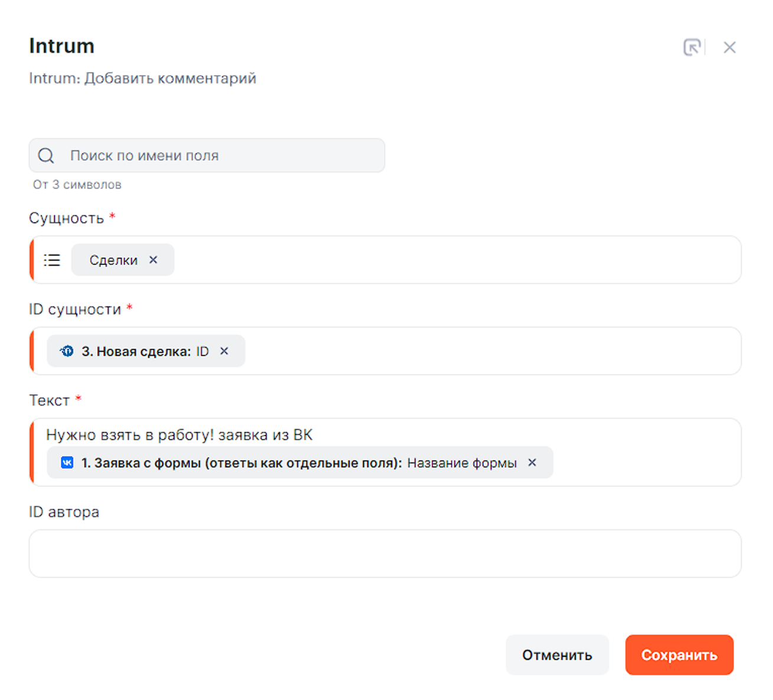773x700 pixels.
Task: Close the Intrum dialog
Action: (x=730, y=47)
